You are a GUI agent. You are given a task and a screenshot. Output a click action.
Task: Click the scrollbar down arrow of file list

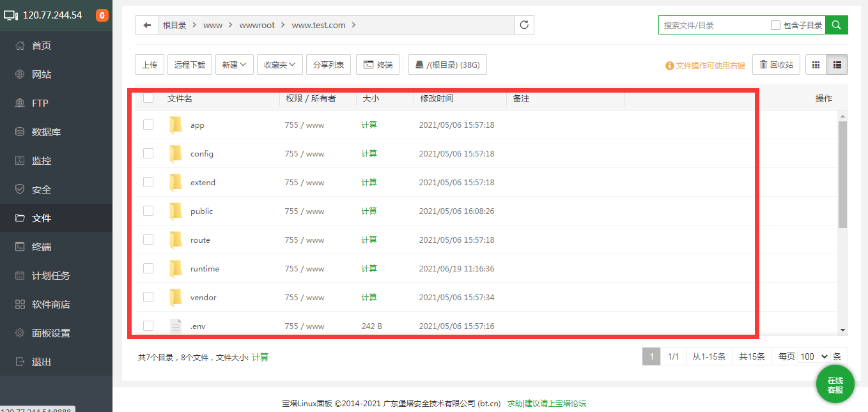[842, 330]
